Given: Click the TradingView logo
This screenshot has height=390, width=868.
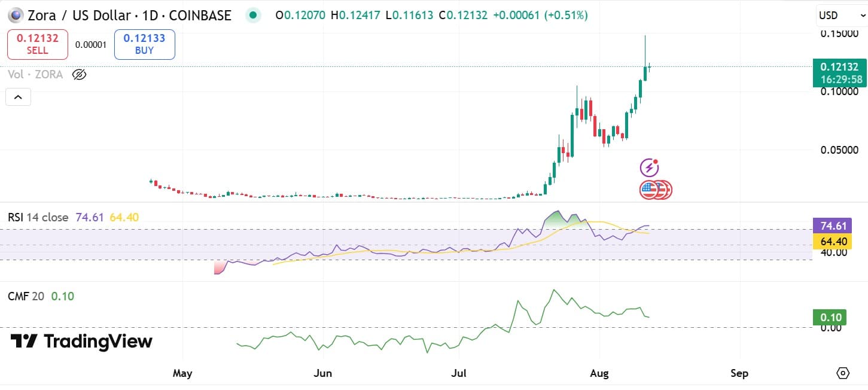Looking at the screenshot, I should pyautogui.click(x=80, y=341).
